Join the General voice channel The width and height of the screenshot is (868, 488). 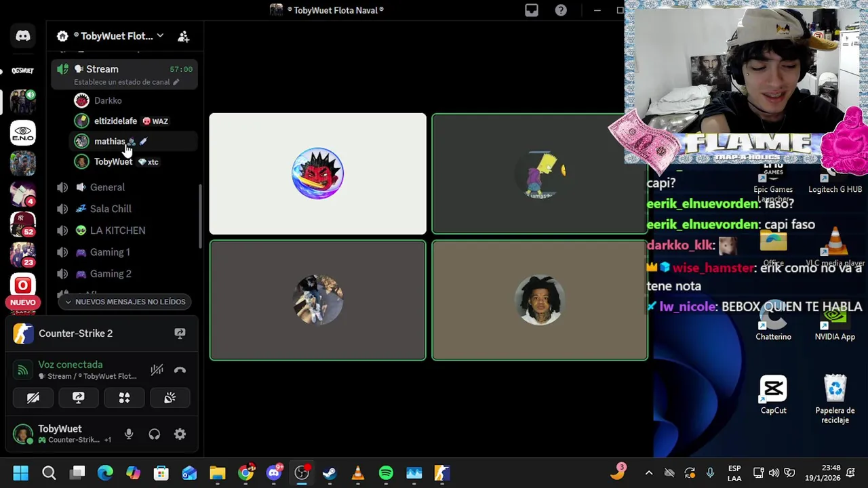(x=125, y=187)
